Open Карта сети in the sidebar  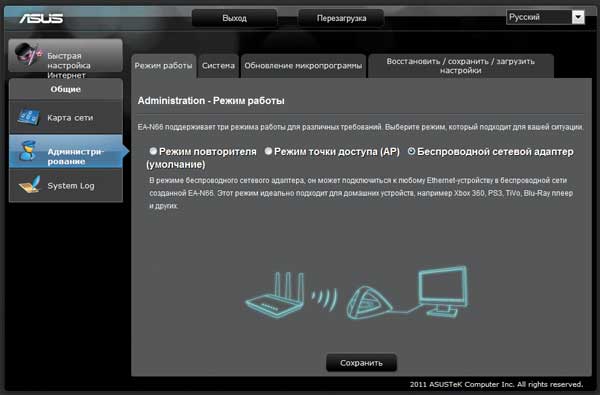point(66,118)
